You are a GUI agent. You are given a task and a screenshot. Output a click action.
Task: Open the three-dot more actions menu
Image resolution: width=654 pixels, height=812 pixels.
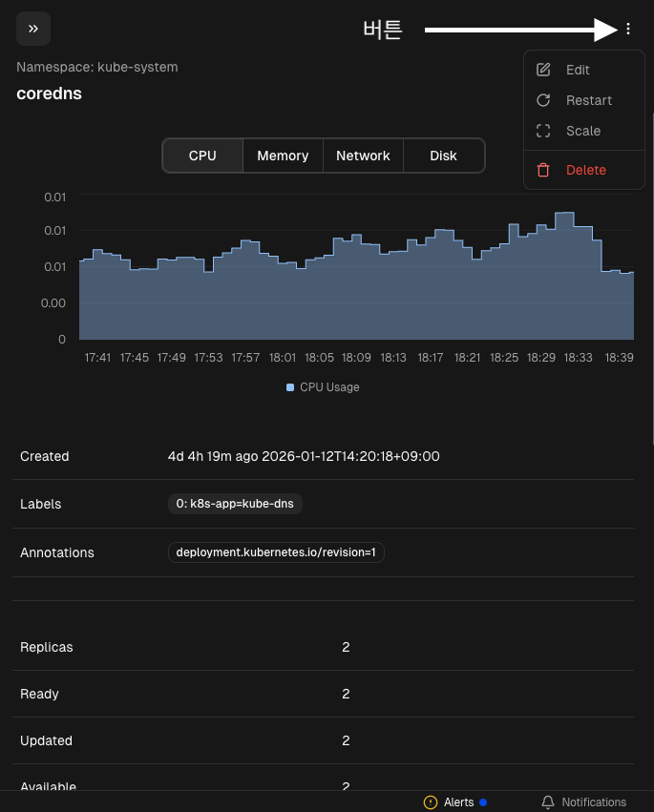coord(628,30)
